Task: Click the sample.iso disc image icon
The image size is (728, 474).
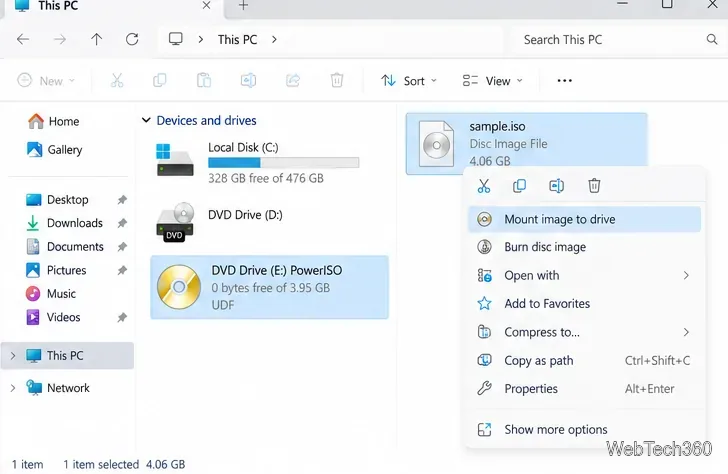Action: (436, 144)
